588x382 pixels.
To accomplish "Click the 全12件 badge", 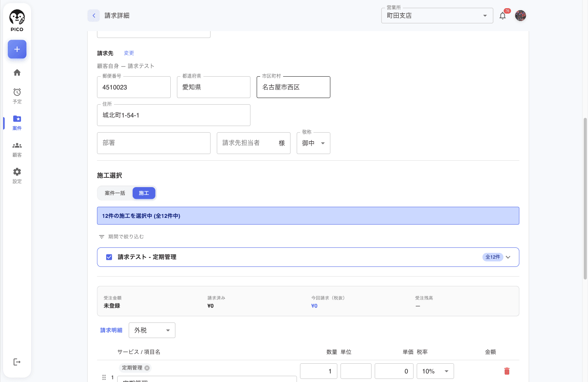I will 493,257.
